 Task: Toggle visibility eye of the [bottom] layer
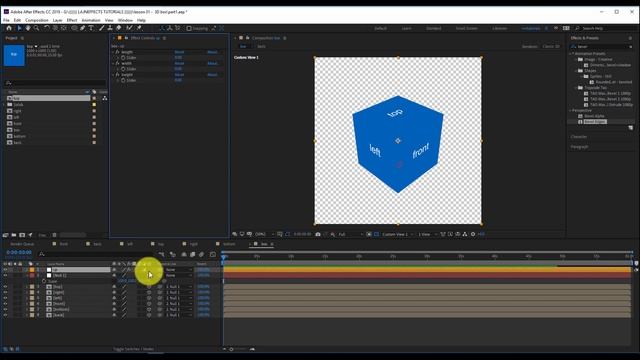tap(5, 309)
